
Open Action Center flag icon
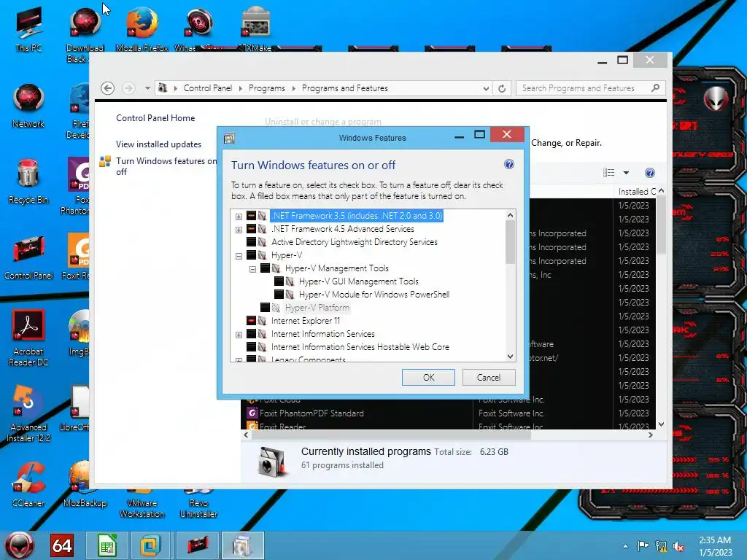(x=643, y=545)
